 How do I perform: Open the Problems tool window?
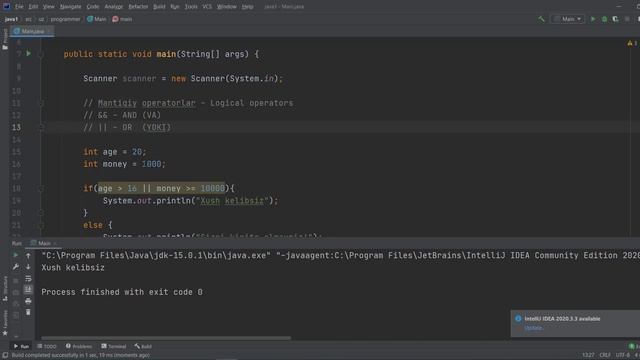point(79,346)
